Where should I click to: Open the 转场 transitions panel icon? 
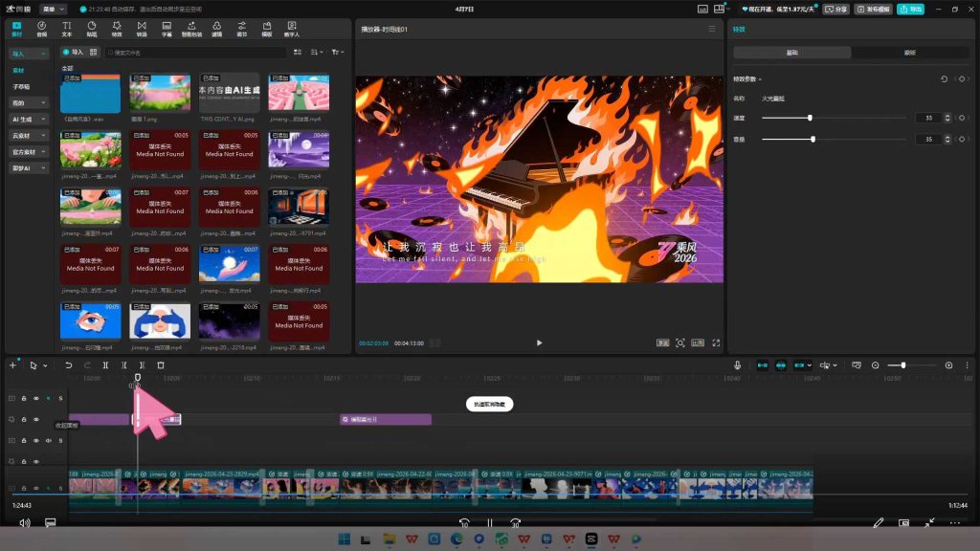click(142, 29)
